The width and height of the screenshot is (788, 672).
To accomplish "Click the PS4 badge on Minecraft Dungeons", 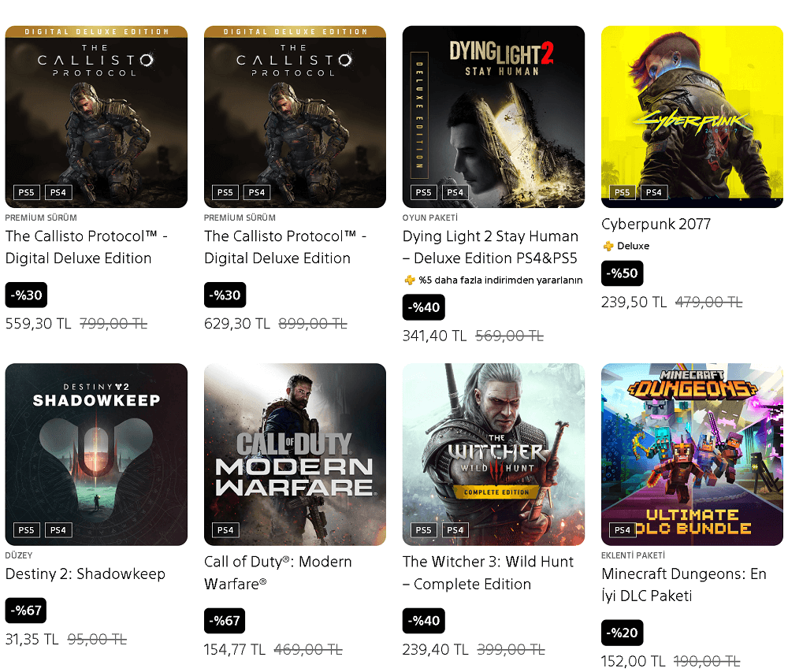I will 621,530.
